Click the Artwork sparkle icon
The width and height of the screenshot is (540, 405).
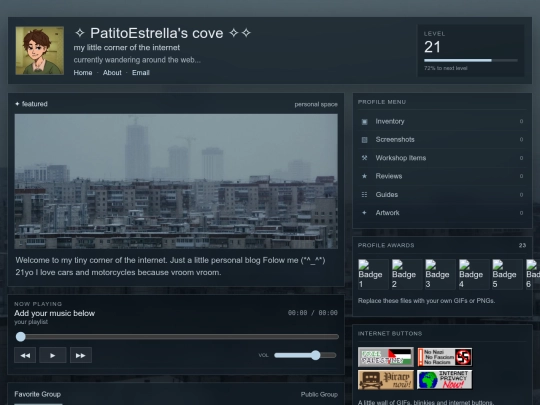point(364,213)
